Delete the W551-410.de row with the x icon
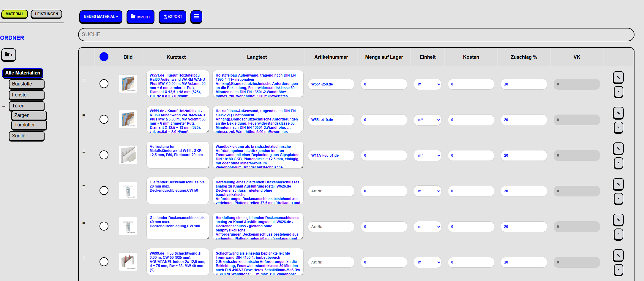 [618, 127]
